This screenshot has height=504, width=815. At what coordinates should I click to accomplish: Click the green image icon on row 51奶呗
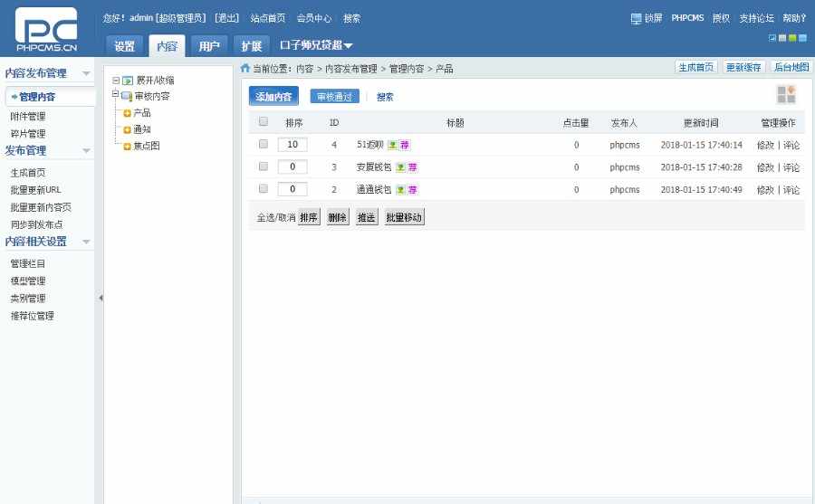[x=393, y=145]
